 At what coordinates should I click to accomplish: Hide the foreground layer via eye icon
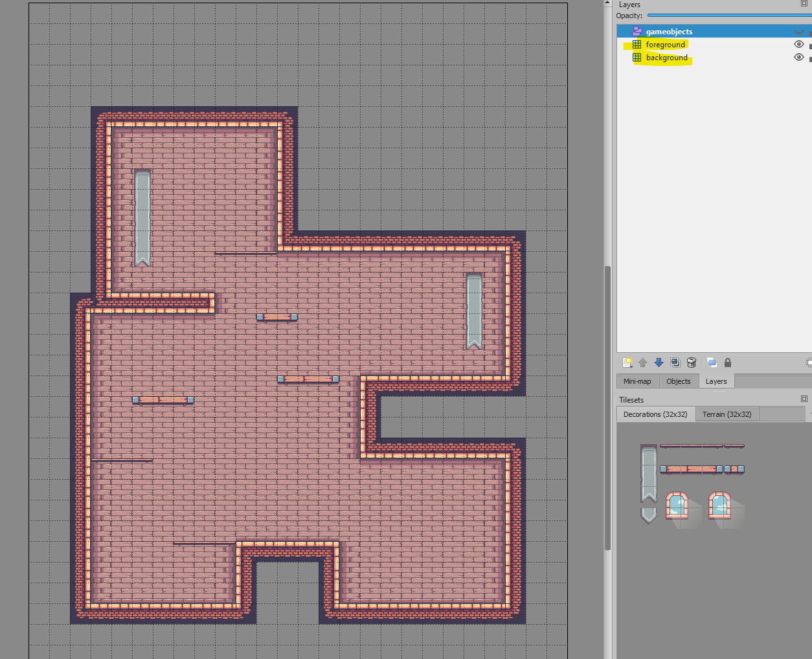(799, 44)
